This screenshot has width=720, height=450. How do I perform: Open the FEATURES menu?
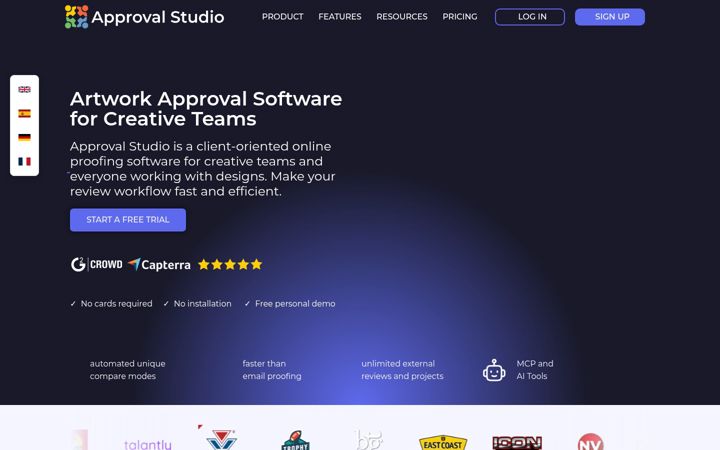340,17
